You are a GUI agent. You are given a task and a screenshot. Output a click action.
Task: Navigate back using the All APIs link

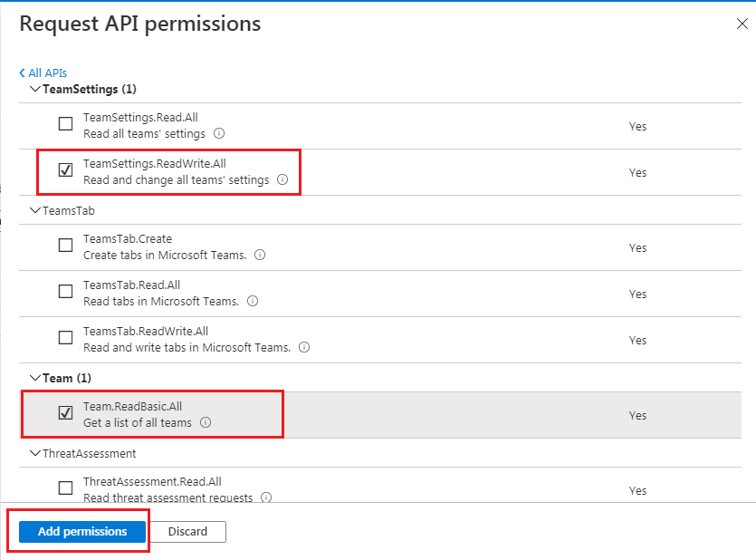(43, 72)
